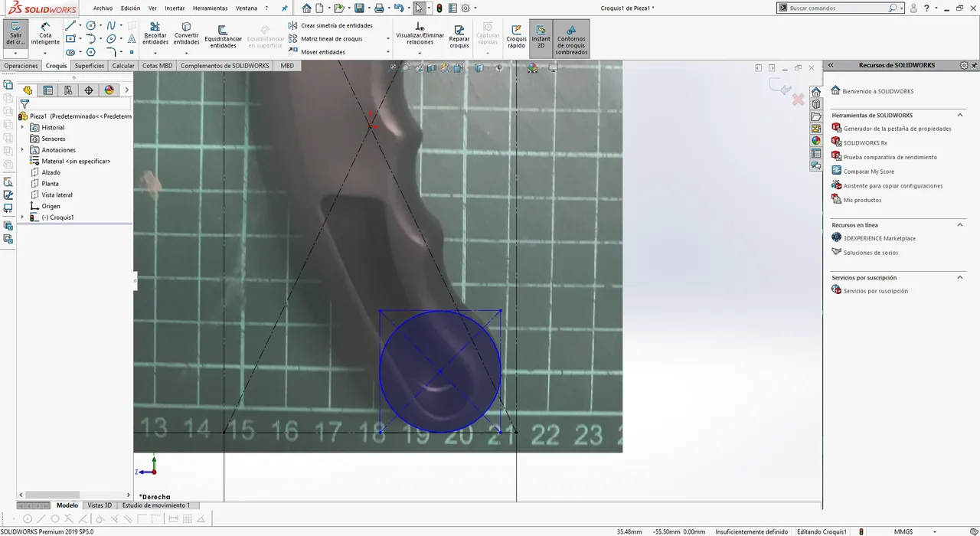Open the DisplayManager color ball tab

[109, 90]
